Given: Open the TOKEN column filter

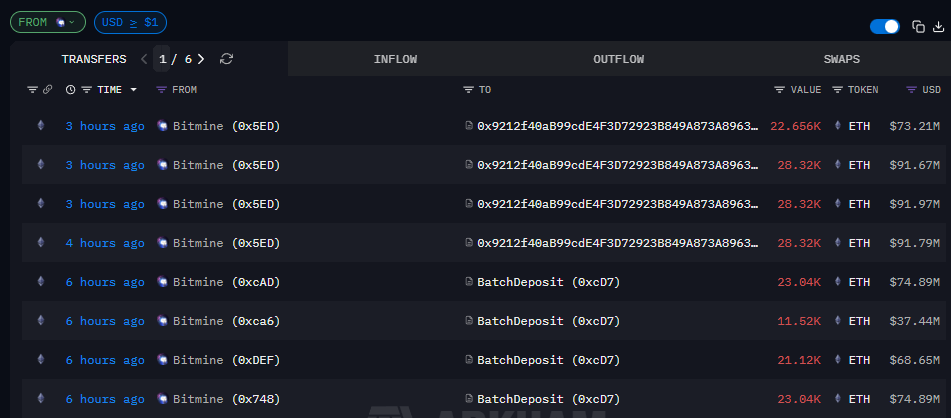Looking at the screenshot, I should [x=838, y=90].
